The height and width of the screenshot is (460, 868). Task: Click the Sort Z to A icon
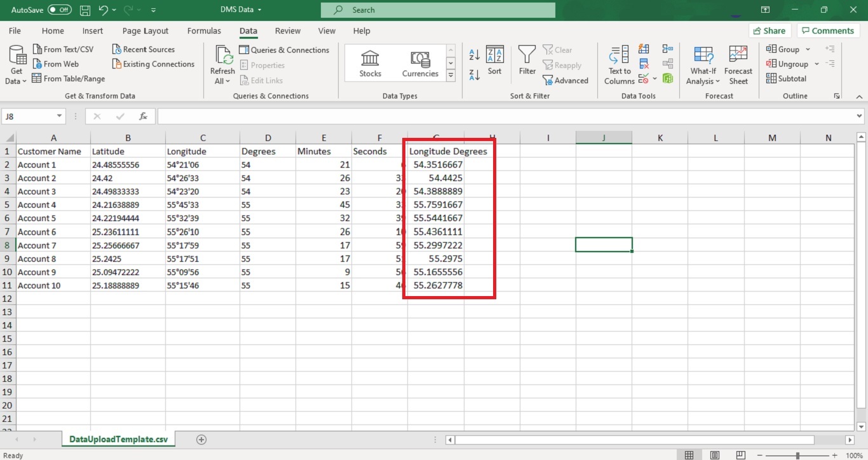[x=474, y=75]
